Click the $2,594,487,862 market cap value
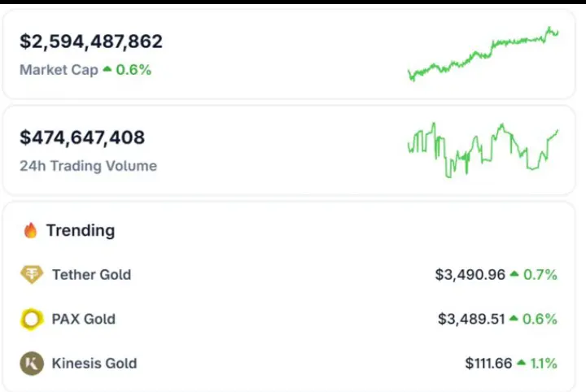This screenshot has height=392, width=586. [91, 41]
